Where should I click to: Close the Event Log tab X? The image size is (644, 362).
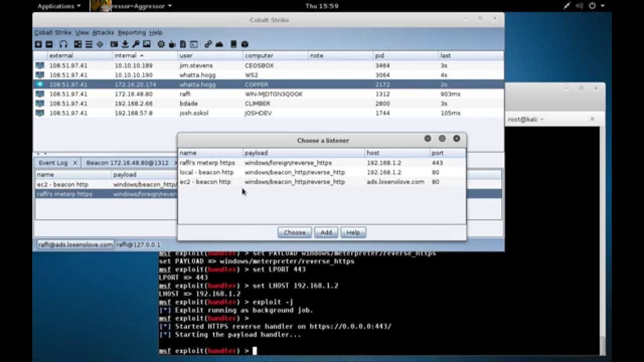75,163
